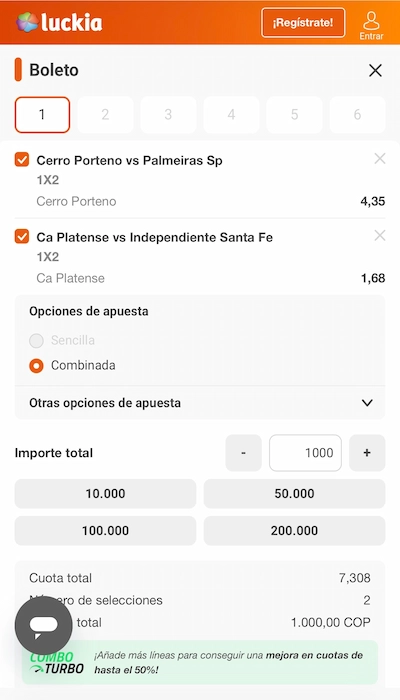Click the ¡Regístrate! button
The image size is (400, 700).
point(303,23)
